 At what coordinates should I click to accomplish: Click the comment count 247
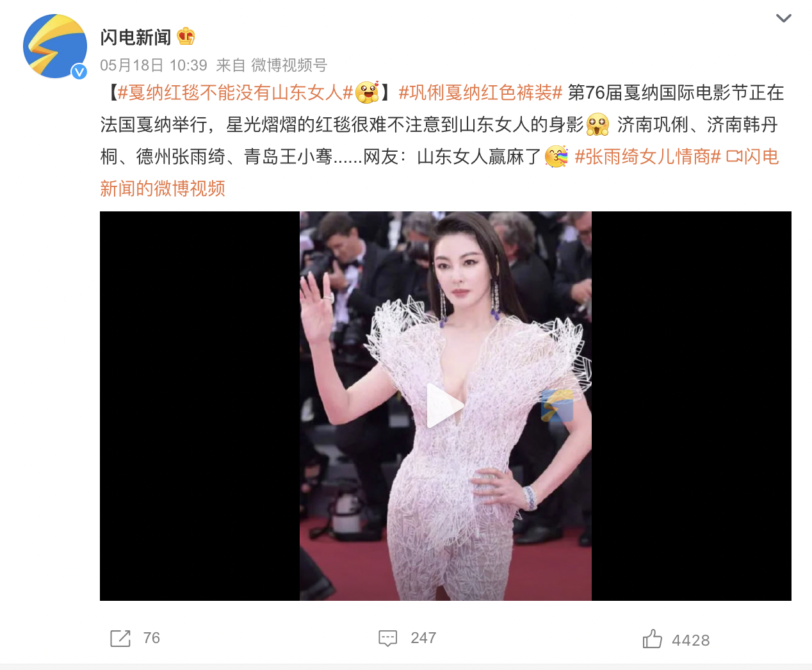[423, 638]
